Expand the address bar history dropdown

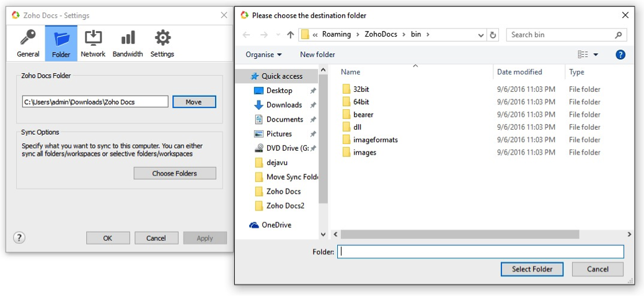(481, 35)
